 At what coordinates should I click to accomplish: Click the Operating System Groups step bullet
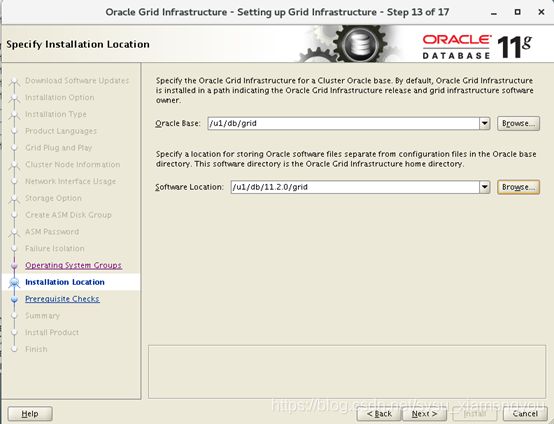click(x=14, y=265)
